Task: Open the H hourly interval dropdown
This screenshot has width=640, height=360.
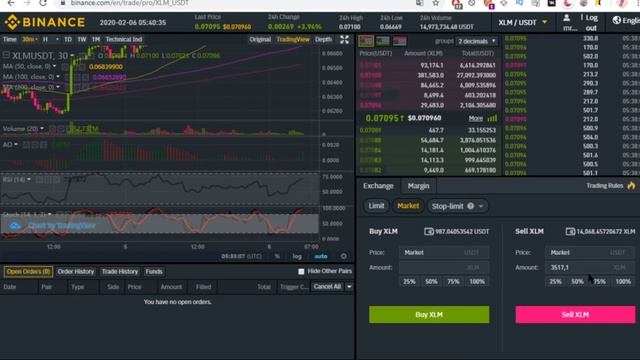Action: click(x=51, y=40)
